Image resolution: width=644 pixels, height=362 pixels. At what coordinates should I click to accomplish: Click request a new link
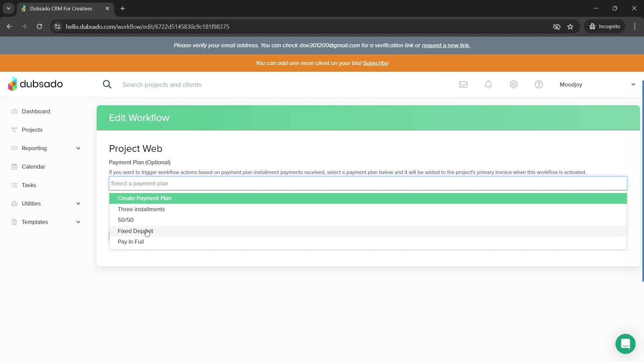446,45
